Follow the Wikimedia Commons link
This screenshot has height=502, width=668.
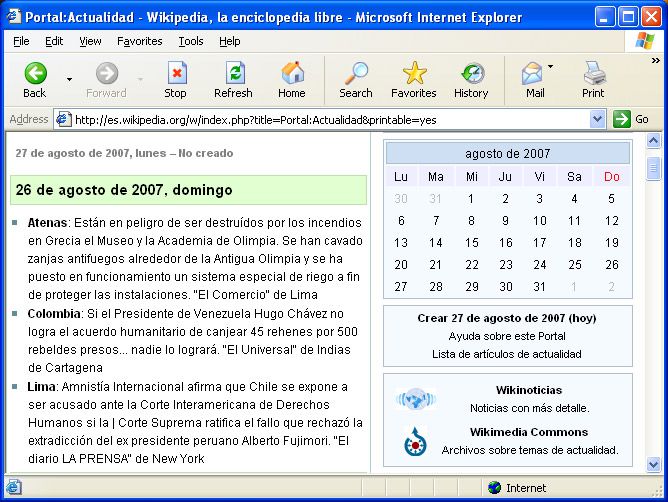click(x=529, y=432)
